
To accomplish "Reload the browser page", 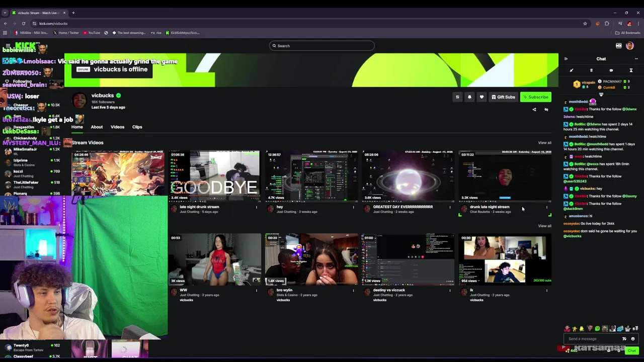I will click(23, 24).
